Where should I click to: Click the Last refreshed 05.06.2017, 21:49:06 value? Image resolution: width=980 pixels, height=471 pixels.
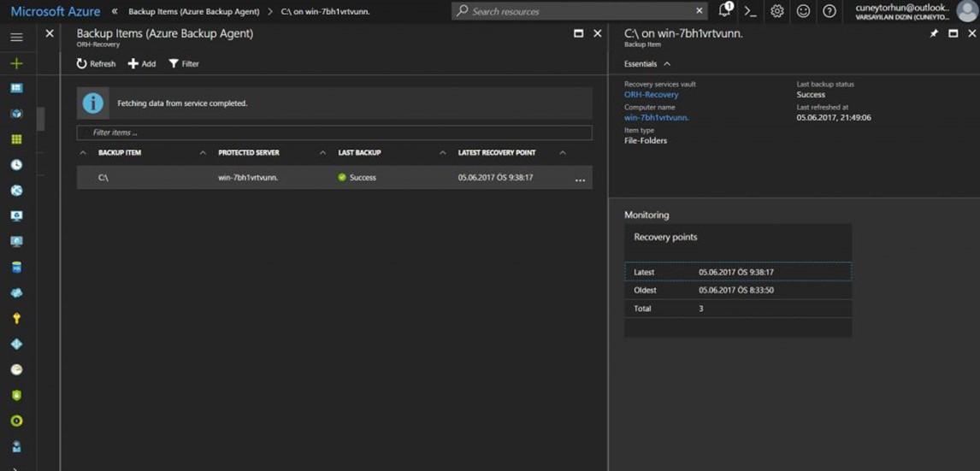click(834, 117)
